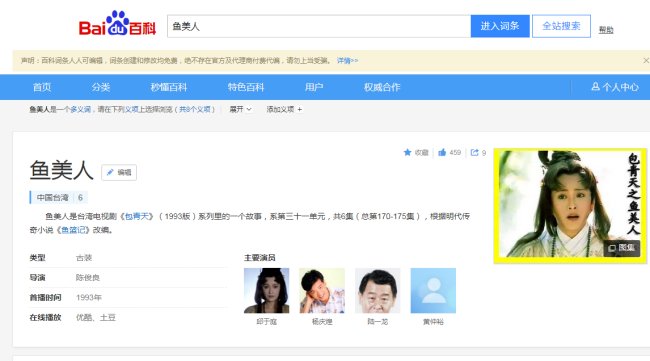Open the 特色百科 navigation tab
The height and width of the screenshot is (361, 650).
click(246, 87)
